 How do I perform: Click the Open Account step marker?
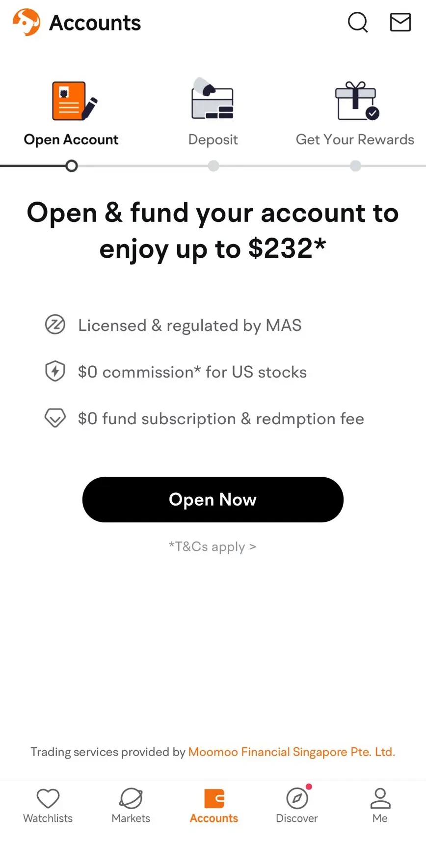72,166
